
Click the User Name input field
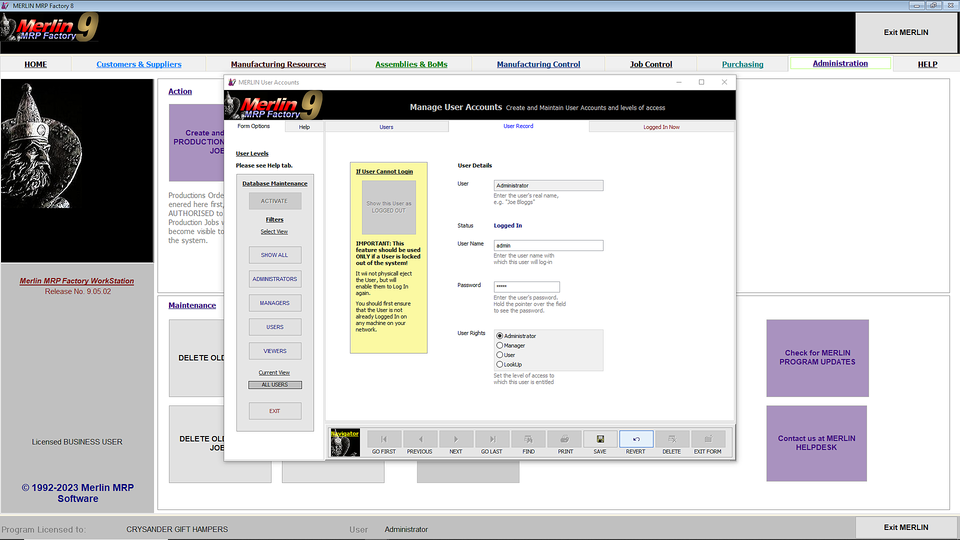coord(548,246)
